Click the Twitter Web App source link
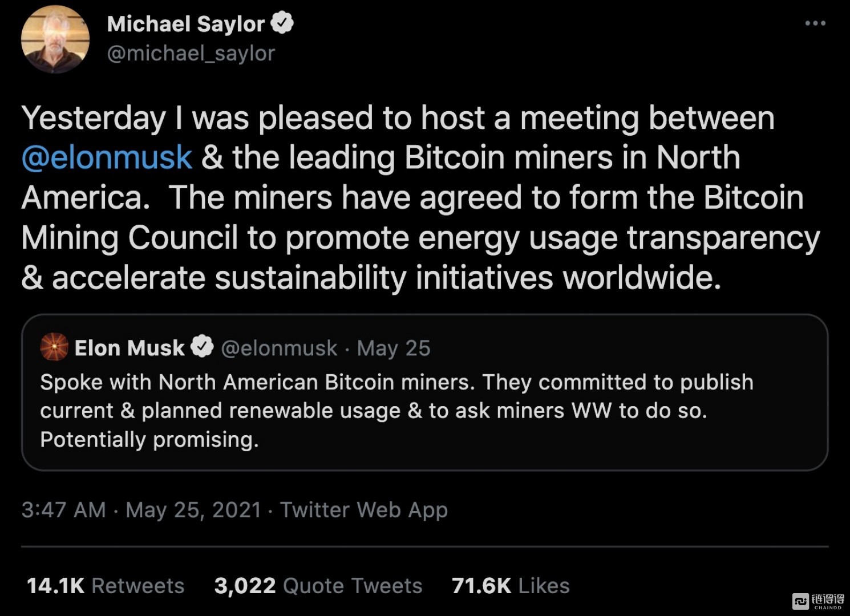This screenshot has height=616, width=850. pos(363,509)
